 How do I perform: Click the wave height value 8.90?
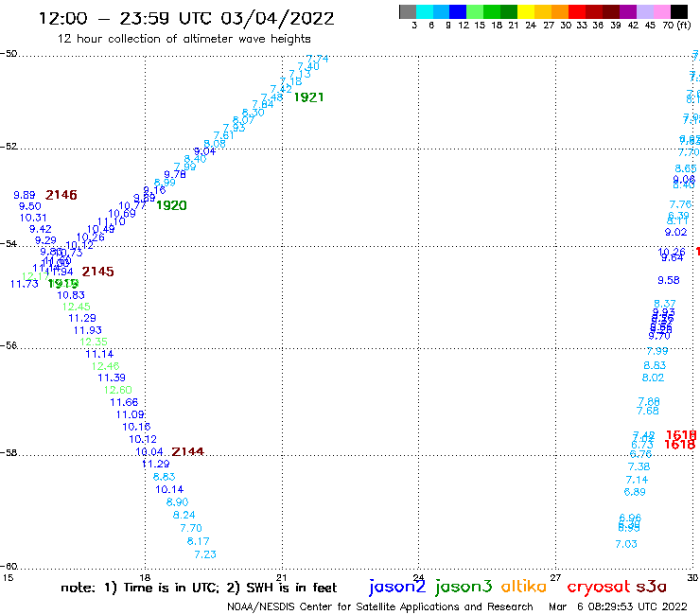point(177,502)
